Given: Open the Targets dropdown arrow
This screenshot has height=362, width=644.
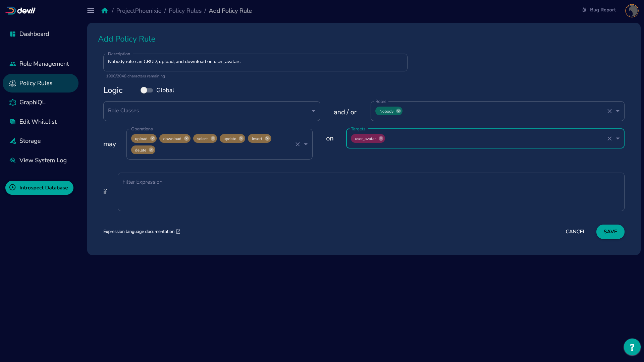Looking at the screenshot, I should coord(618,138).
